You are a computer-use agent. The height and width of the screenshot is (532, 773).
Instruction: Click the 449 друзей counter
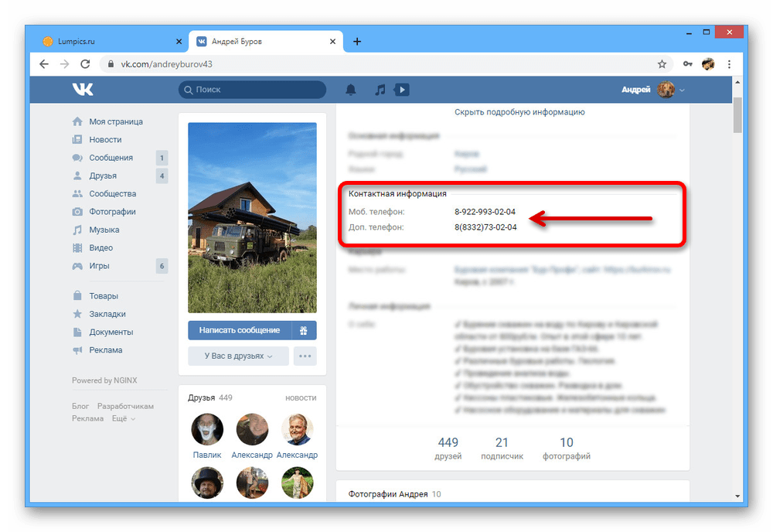point(448,448)
